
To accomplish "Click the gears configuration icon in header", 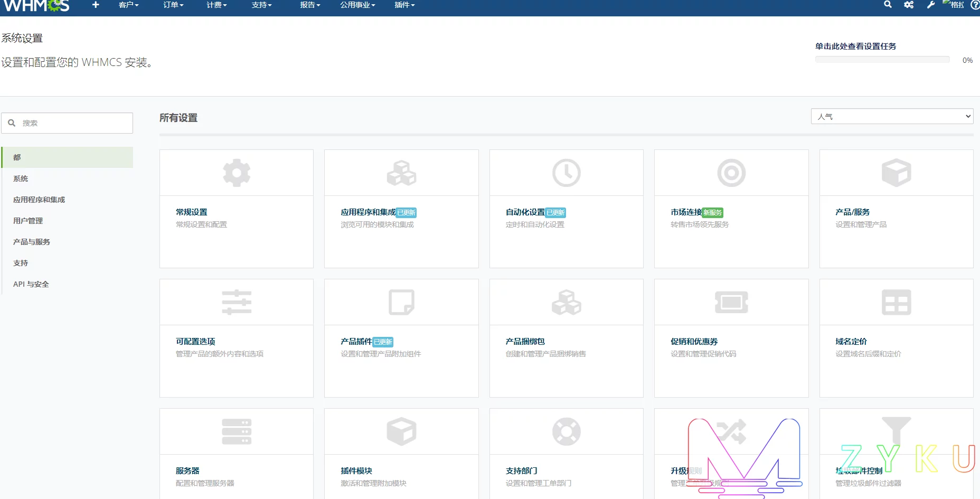I will coord(909,5).
